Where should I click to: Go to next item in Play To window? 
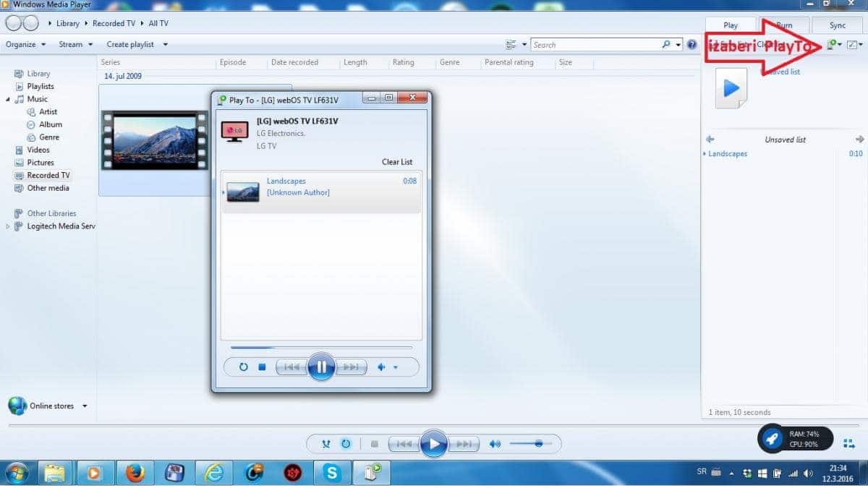coord(351,367)
